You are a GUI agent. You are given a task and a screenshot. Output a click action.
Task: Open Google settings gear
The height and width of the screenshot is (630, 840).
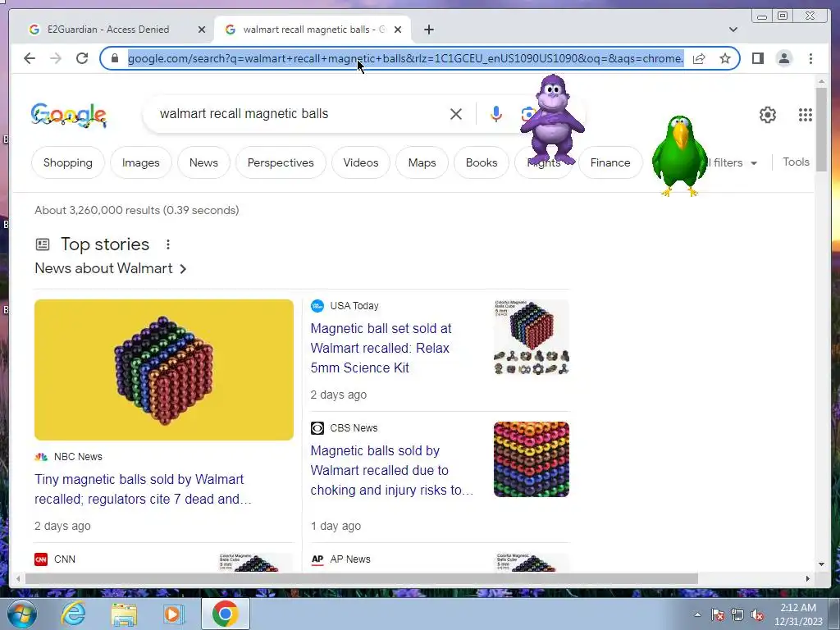coord(768,115)
